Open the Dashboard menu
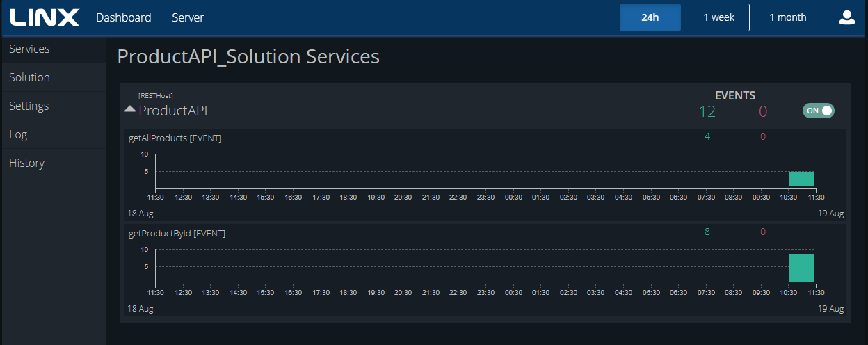 tap(124, 17)
